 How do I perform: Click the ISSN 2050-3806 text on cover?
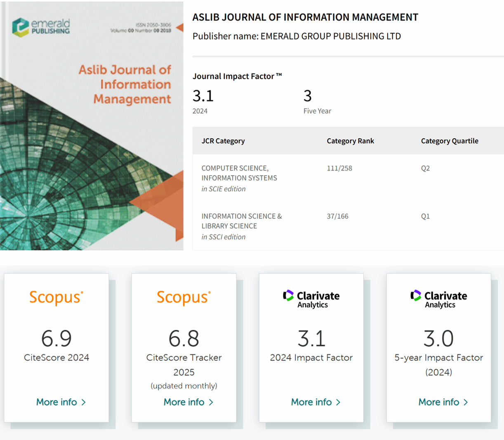(153, 25)
